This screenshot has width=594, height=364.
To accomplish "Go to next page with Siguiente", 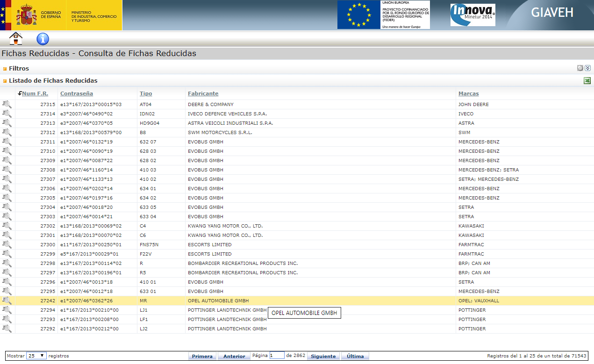I will click(323, 356).
